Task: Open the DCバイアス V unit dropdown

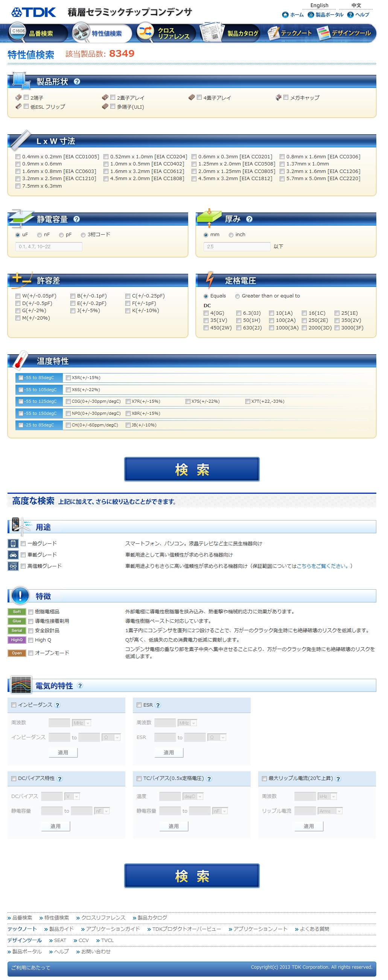Action: 72,796
